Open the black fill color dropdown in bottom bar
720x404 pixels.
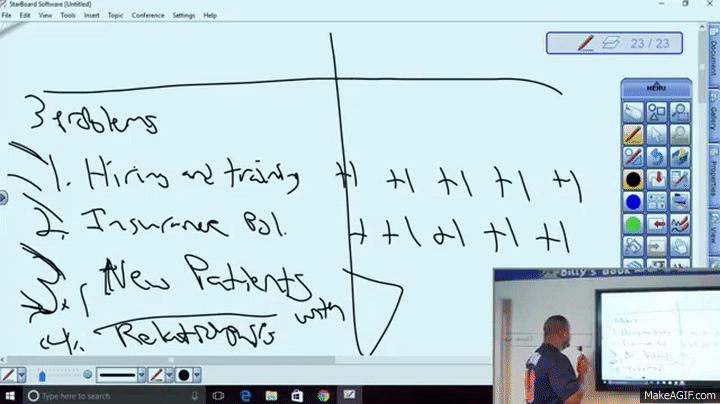[x=196, y=375]
